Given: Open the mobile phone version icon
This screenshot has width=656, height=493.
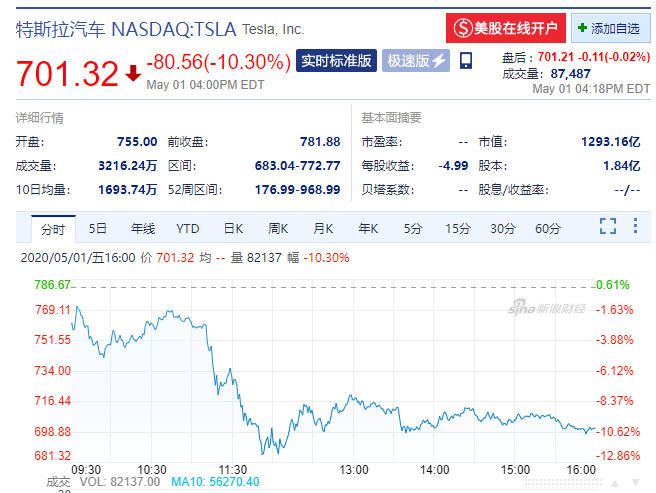Looking at the screenshot, I should [x=466, y=61].
